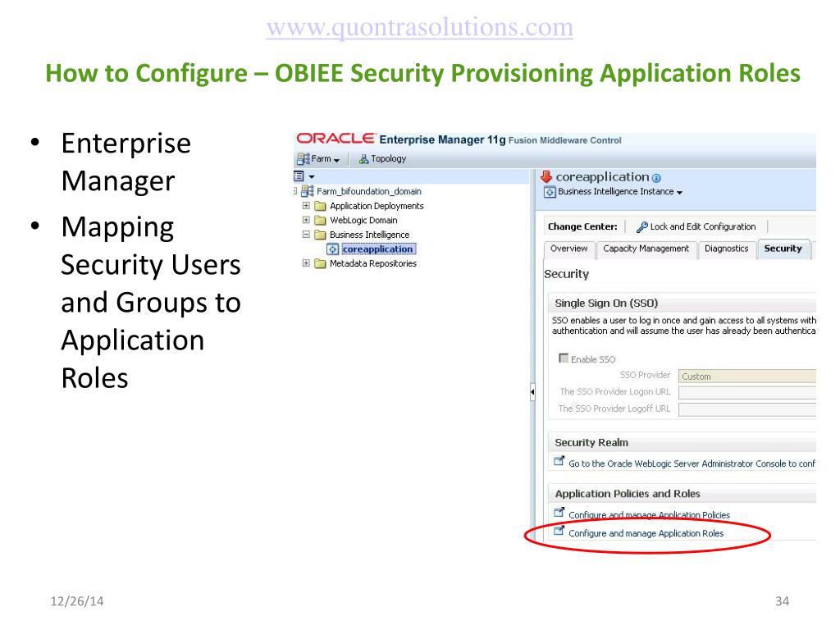Switch to the Diagnostics tab
The height and width of the screenshot is (630, 840).
click(x=727, y=249)
